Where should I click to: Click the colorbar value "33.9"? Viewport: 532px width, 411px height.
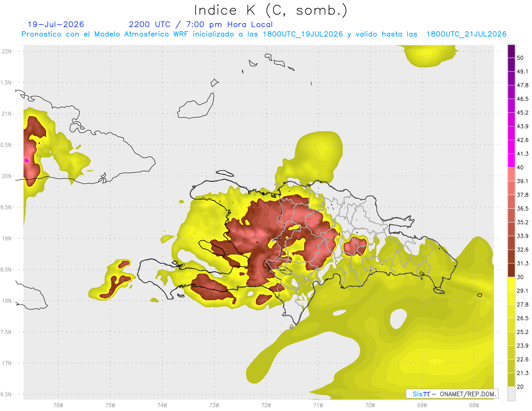[x=523, y=236]
